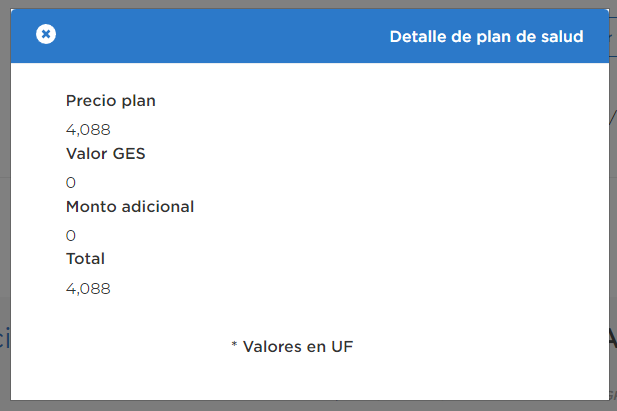Screen dimensions: 617x411
Task: Select the "Precio plan" label
Action: 111,100
